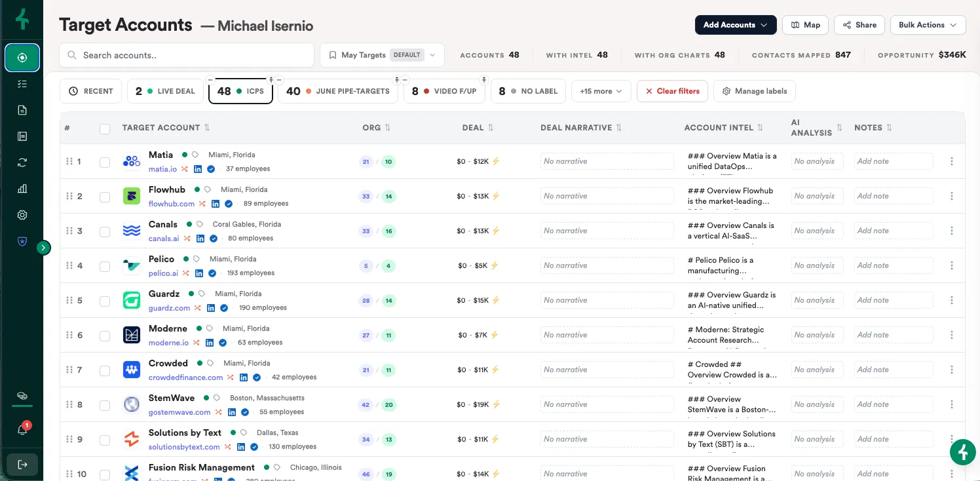Click the floating green lightning assistant button
Screen dimensions: 980x481
(962, 452)
